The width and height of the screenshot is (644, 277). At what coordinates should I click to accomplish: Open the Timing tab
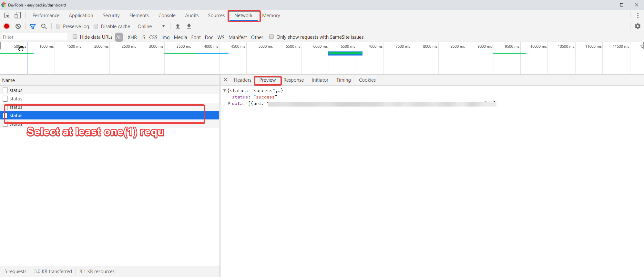pos(343,80)
